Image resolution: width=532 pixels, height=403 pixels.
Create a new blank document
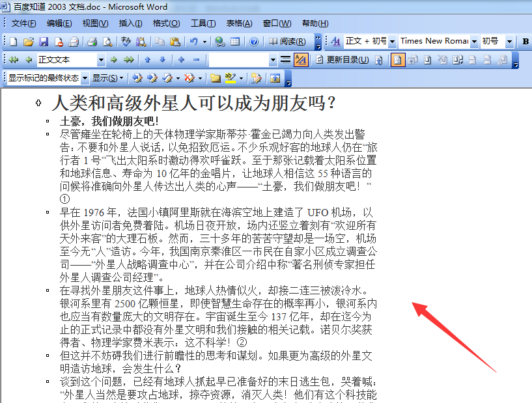tap(13, 42)
